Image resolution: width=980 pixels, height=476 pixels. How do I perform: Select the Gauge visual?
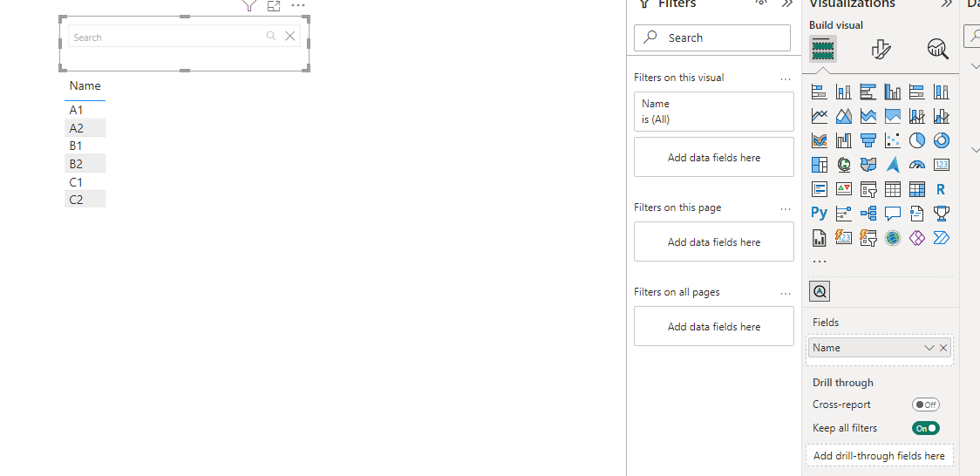917,165
